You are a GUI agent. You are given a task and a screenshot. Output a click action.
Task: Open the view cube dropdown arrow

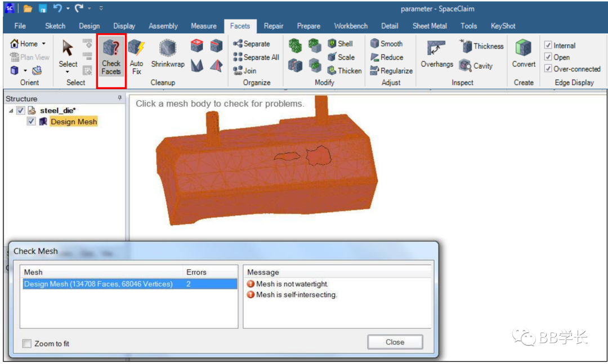(25, 70)
